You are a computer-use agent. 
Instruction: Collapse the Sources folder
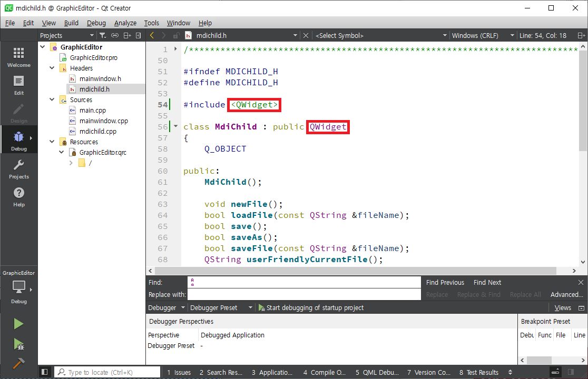tap(52, 99)
